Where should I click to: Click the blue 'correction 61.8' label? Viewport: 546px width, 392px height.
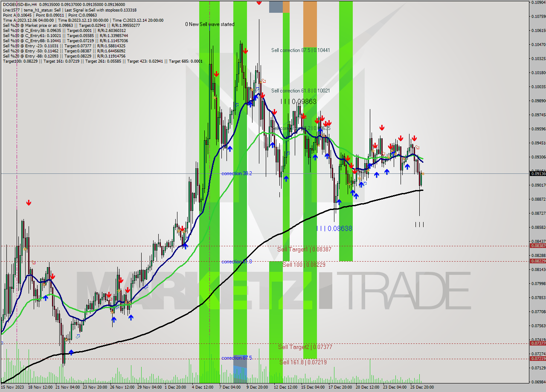[237, 262]
